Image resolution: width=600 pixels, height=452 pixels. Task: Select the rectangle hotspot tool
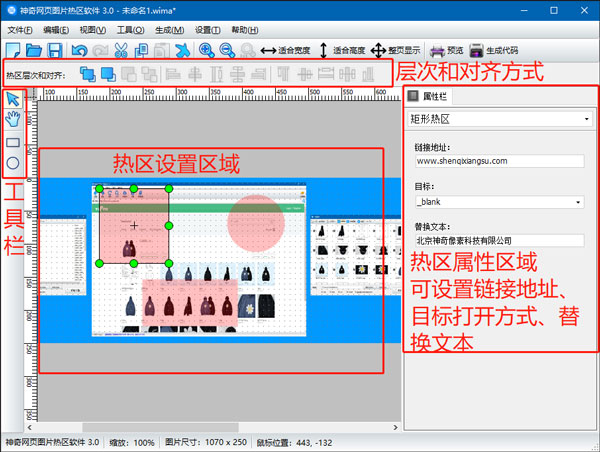13,143
